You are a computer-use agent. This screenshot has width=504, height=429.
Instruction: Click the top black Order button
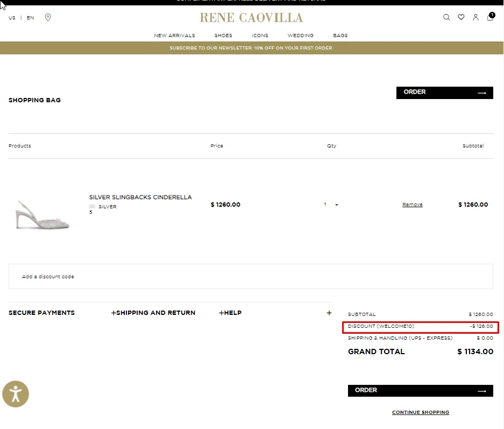(x=444, y=93)
